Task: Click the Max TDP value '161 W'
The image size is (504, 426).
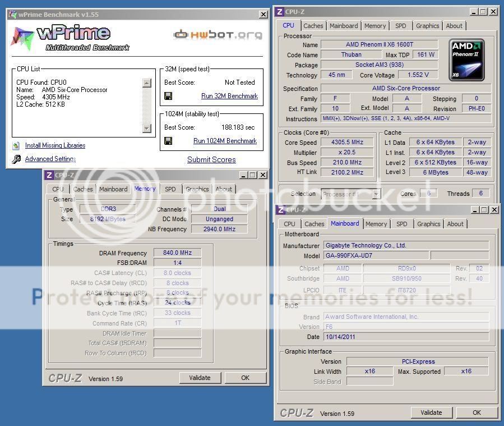Action: [x=426, y=54]
